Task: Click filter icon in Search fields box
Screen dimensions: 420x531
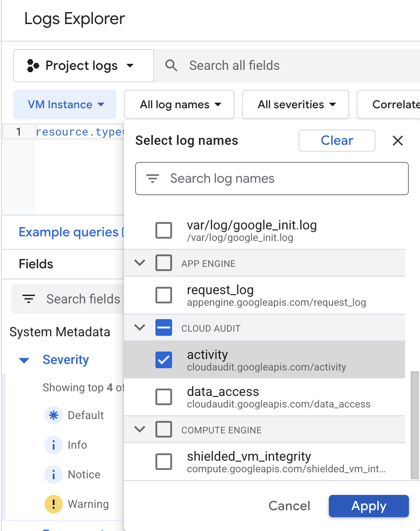Action: (x=29, y=299)
